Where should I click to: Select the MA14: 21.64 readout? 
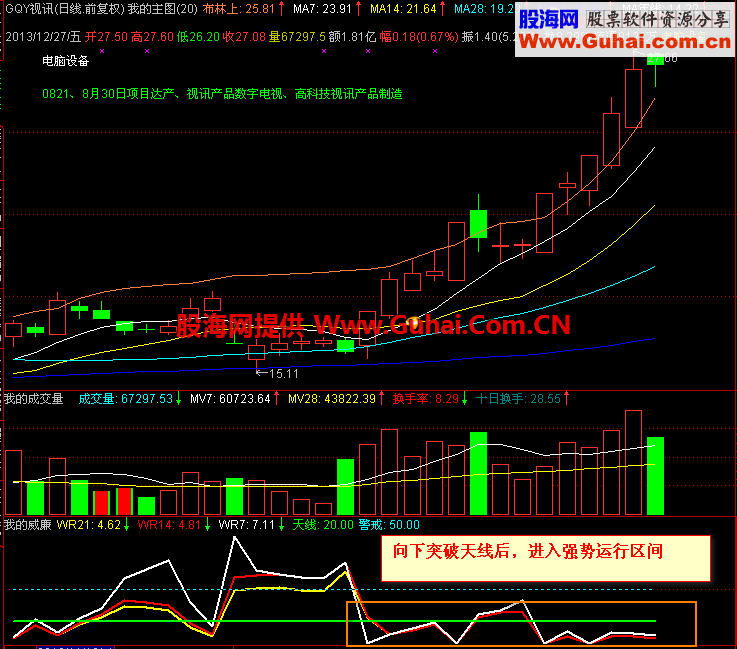click(x=403, y=9)
